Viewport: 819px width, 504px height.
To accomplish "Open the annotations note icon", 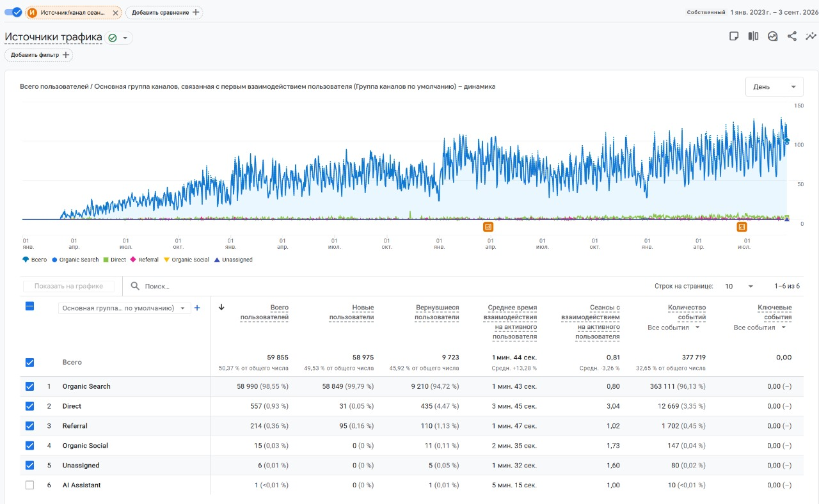I will coord(735,36).
